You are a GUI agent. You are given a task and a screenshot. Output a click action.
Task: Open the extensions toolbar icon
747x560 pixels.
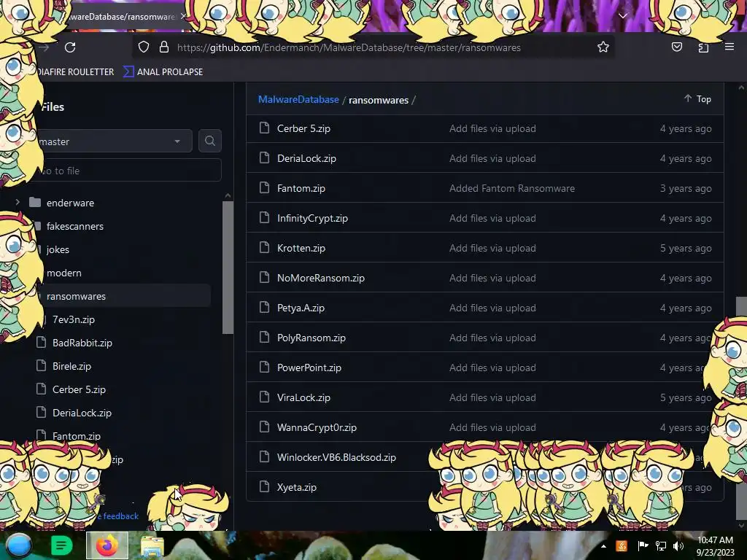pos(703,47)
